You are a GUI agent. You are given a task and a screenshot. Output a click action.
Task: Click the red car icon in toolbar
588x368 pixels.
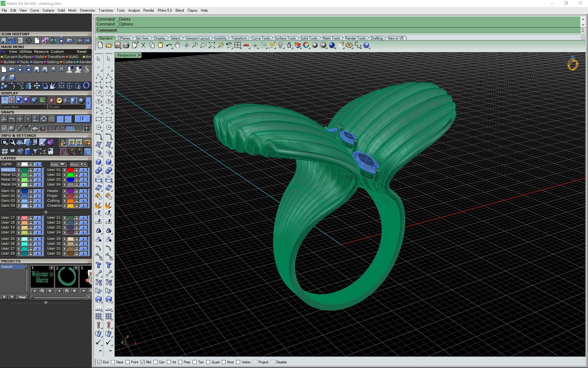click(246, 45)
